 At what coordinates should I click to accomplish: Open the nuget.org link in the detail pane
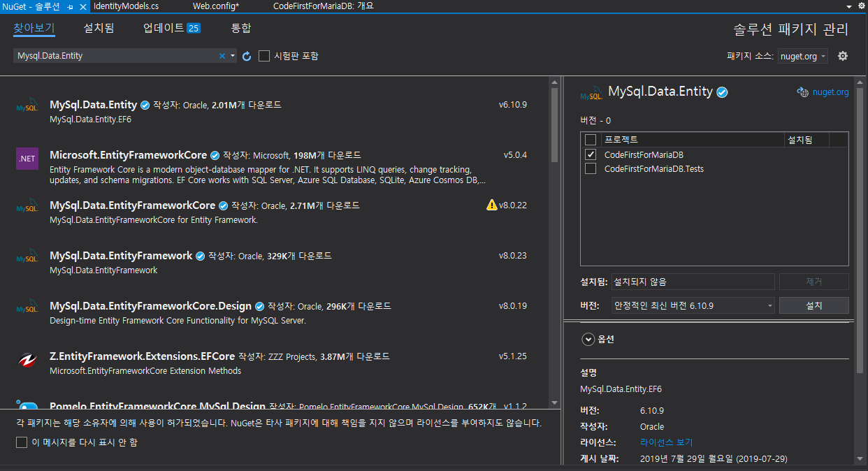pos(830,92)
